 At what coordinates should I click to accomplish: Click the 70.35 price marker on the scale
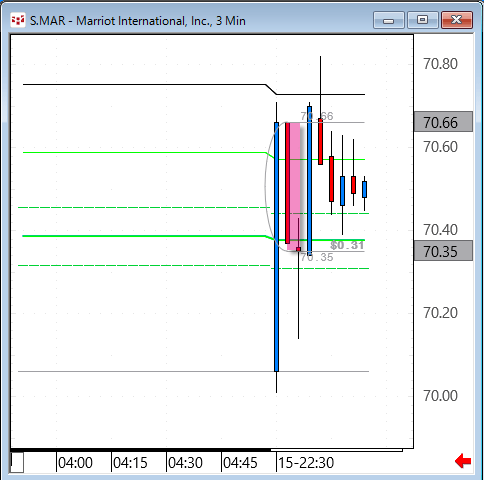tap(443, 251)
